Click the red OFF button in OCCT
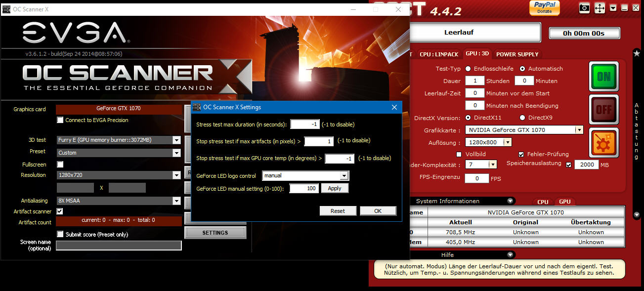This screenshot has width=644, height=291. [x=603, y=110]
